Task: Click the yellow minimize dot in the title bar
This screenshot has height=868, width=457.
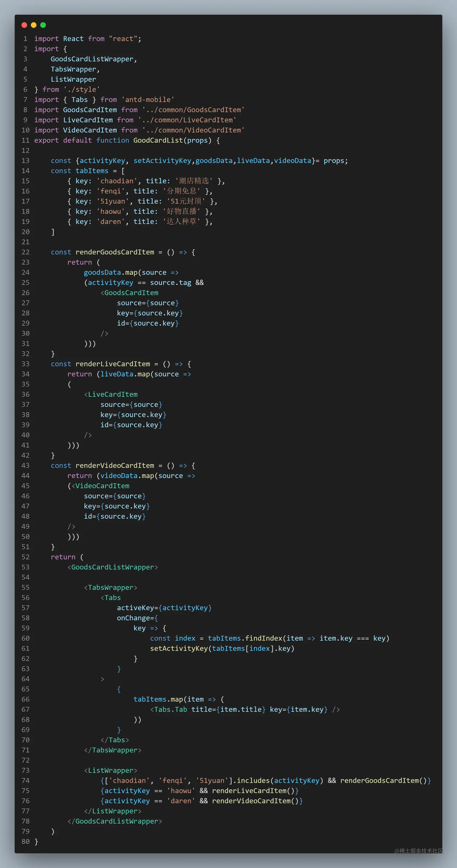Action: [x=34, y=25]
